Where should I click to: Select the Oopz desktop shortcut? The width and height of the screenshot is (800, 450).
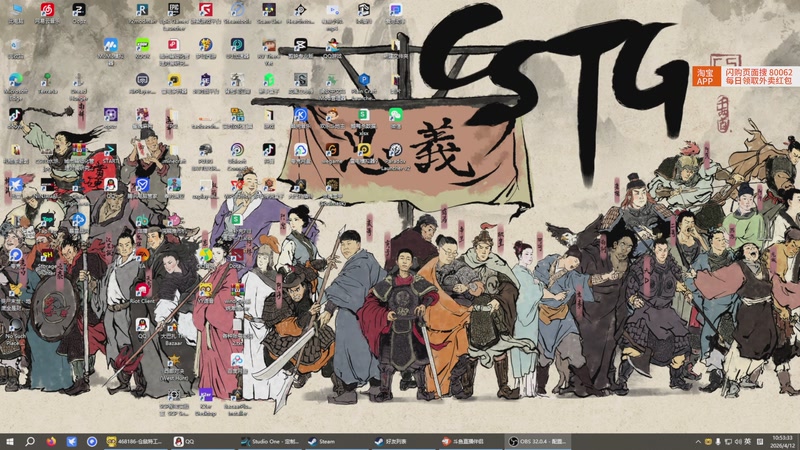[x=79, y=13]
